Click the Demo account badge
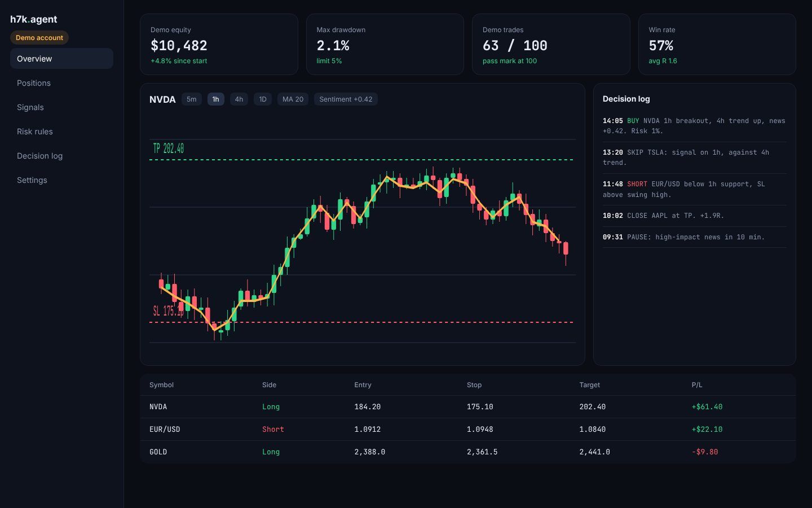 39,38
